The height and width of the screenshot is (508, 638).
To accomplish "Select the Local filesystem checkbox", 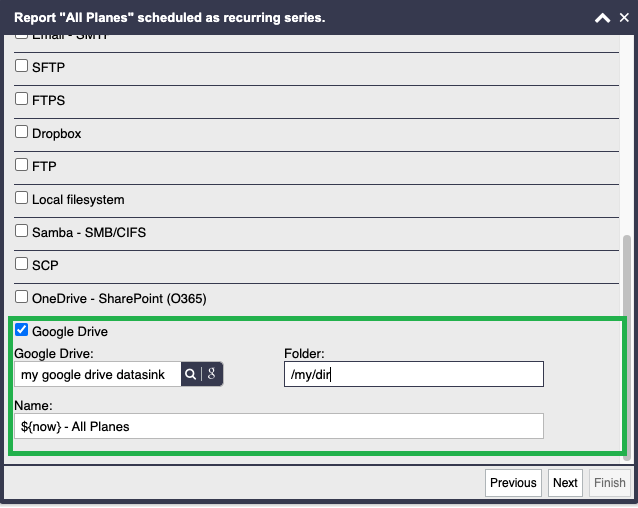I will [x=21, y=198].
